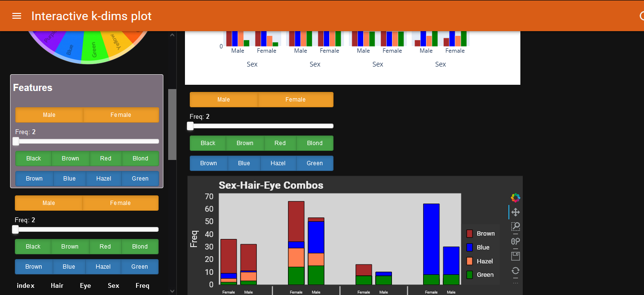Click the search icon in the top bar
Screen dimensions: 644x295
tap(642, 15)
